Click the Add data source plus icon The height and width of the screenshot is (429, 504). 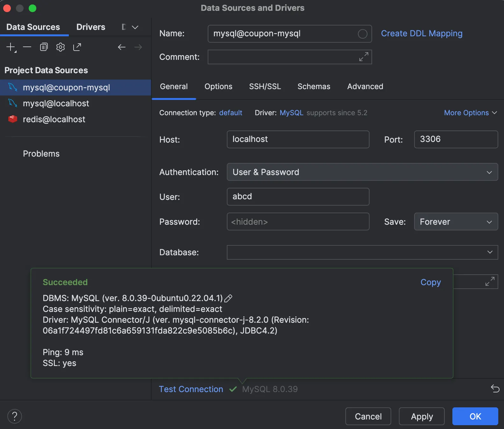(11, 47)
